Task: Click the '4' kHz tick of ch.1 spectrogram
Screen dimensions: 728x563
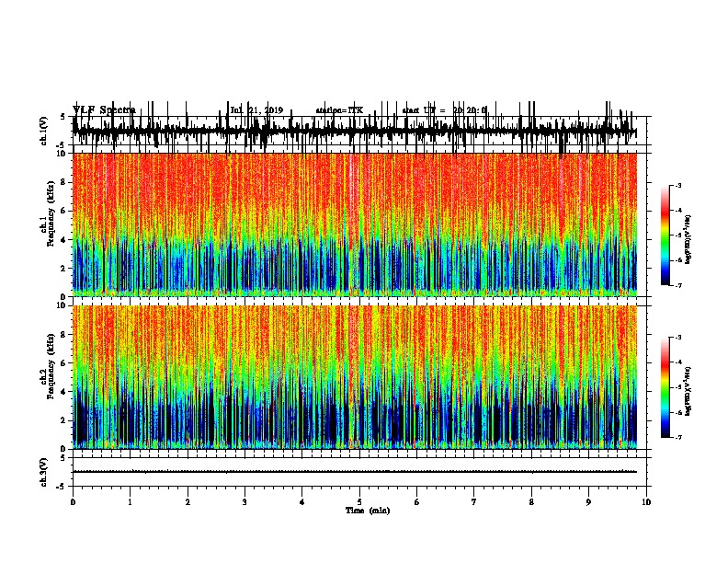Action: click(x=63, y=240)
